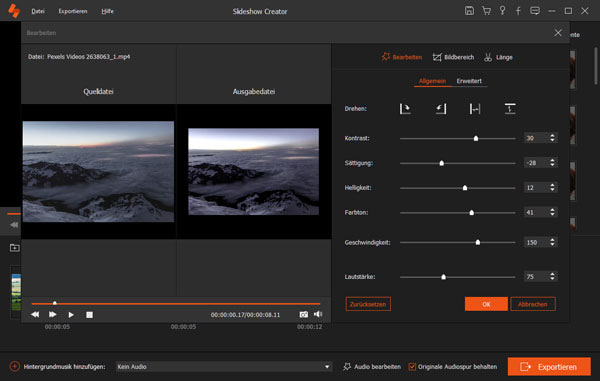Click the Lautstärke value field showing 75
This screenshot has width=600, height=381.
click(x=536, y=277)
